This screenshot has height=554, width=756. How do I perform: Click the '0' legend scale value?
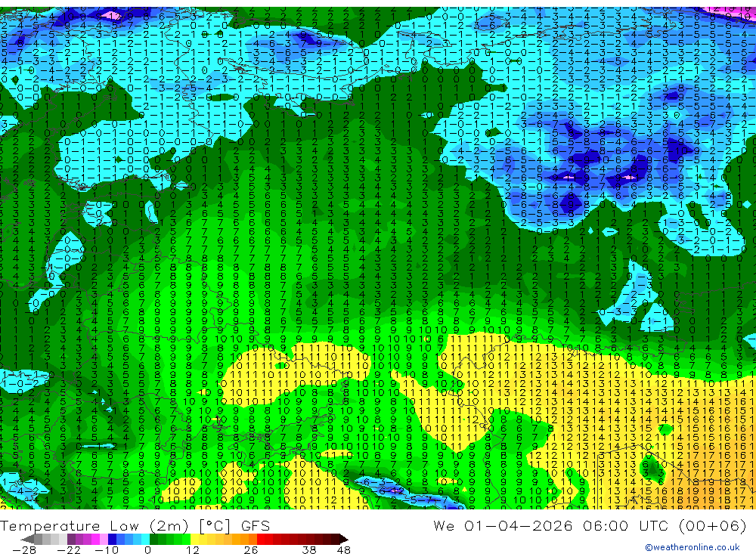(x=147, y=550)
